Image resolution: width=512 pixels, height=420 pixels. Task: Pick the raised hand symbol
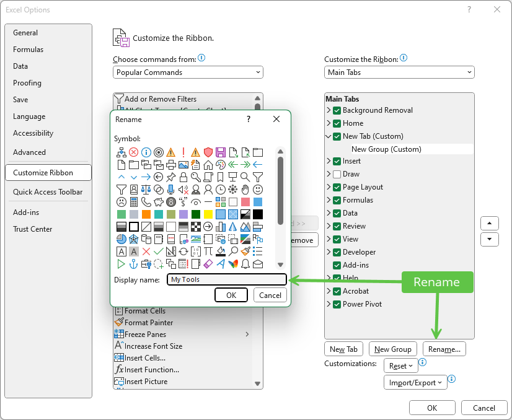pos(245,190)
